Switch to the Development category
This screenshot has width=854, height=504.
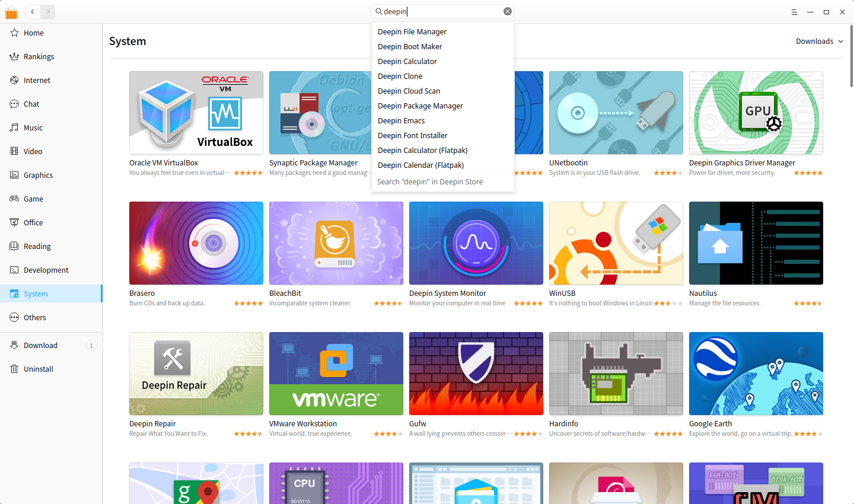tap(46, 270)
